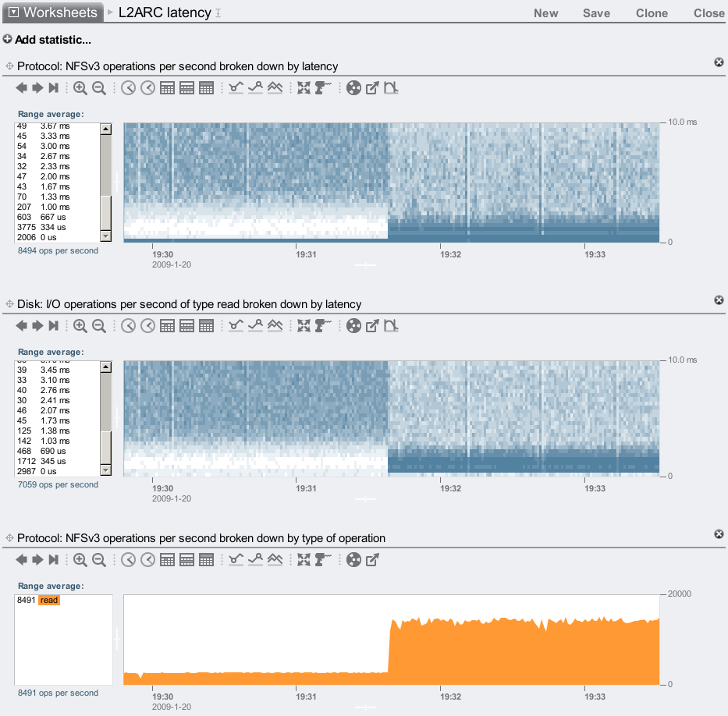Synchronize worksheet using NFSv3 latency reel icon

coord(353,87)
